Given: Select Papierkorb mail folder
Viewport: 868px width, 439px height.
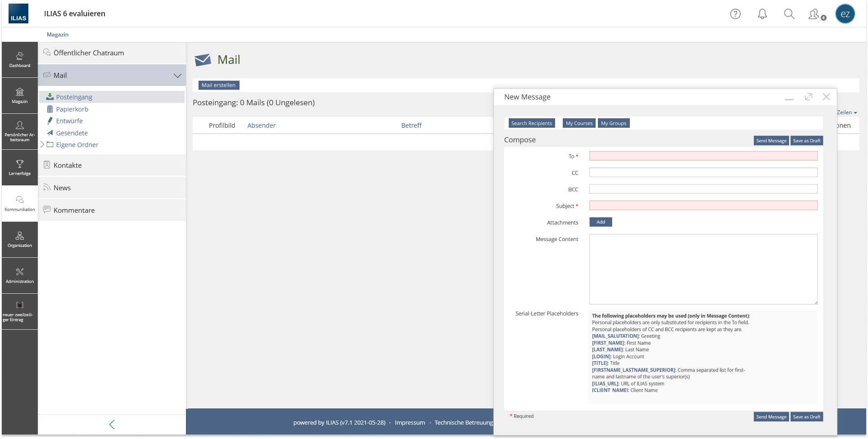Looking at the screenshot, I should (72, 109).
